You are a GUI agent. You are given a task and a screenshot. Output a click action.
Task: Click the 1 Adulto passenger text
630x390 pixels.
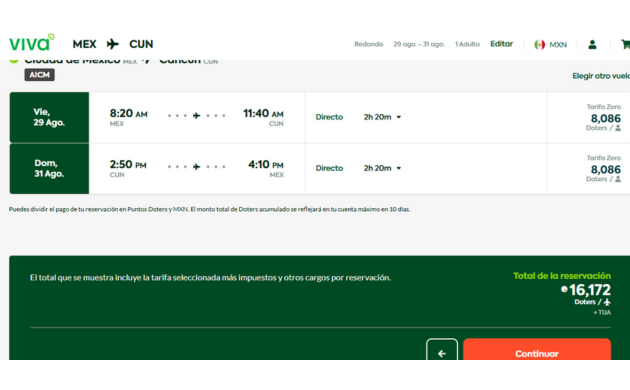click(x=467, y=44)
